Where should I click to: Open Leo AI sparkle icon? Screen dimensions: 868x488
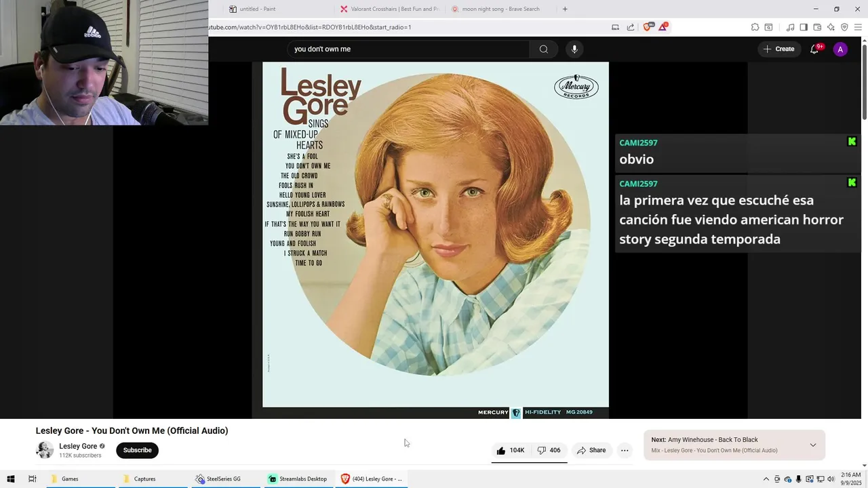click(x=831, y=27)
